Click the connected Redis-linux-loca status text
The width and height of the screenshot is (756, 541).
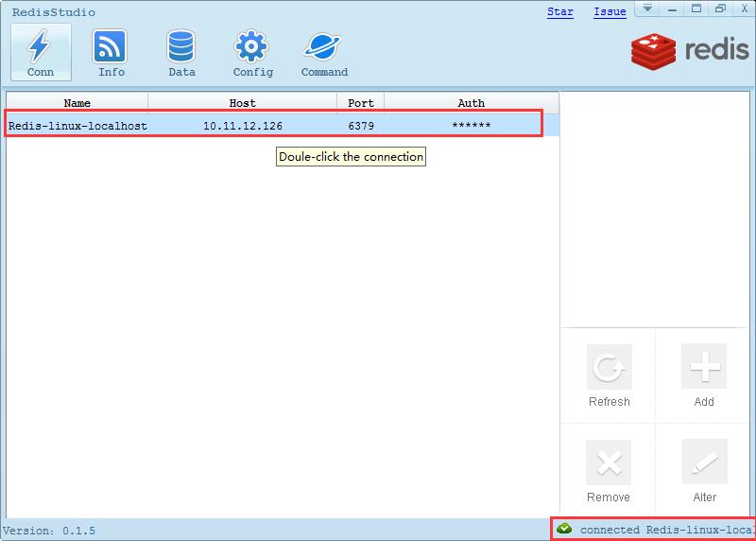pos(667,530)
